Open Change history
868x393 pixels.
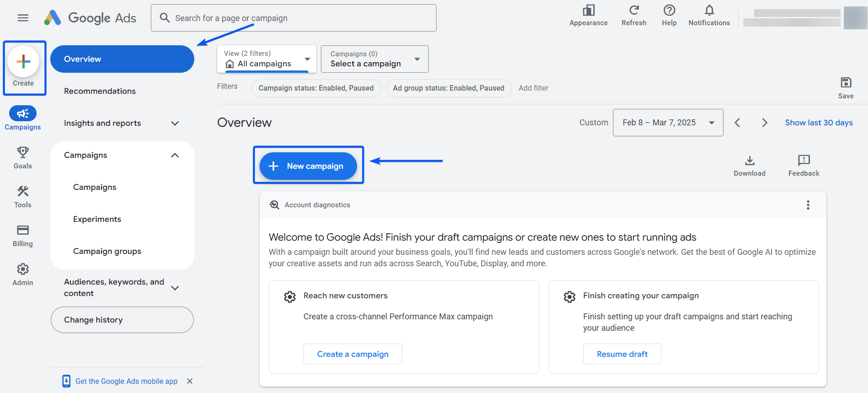click(122, 320)
